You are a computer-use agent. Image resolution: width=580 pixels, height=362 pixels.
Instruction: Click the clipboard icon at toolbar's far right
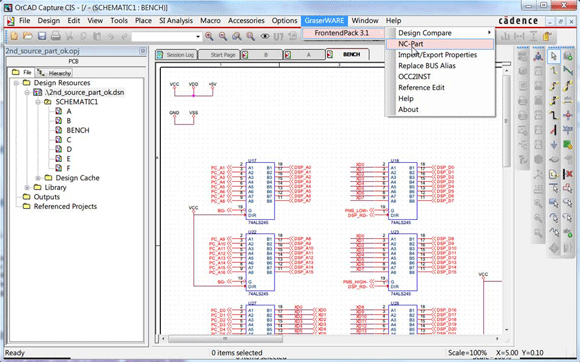(547, 36)
